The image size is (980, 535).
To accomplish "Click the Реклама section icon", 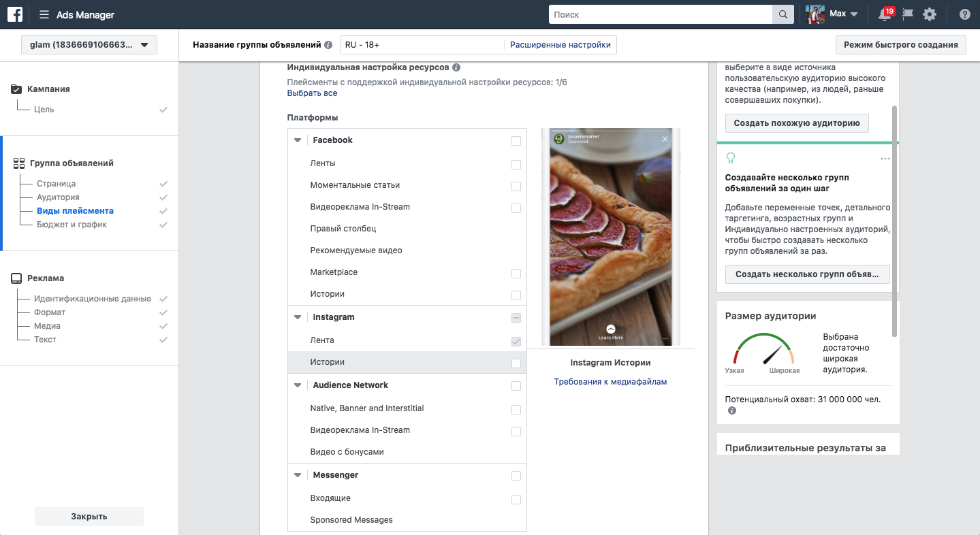I will click(x=17, y=278).
